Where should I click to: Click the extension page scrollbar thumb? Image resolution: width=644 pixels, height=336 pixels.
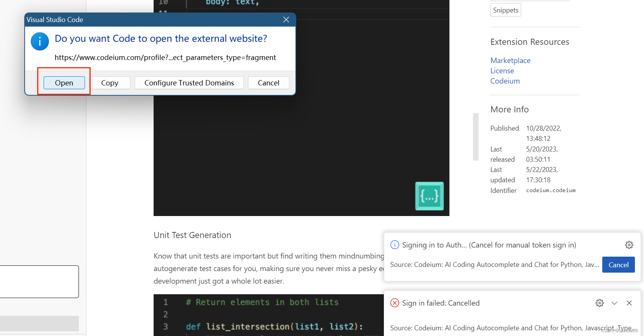pyautogui.click(x=476, y=137)
